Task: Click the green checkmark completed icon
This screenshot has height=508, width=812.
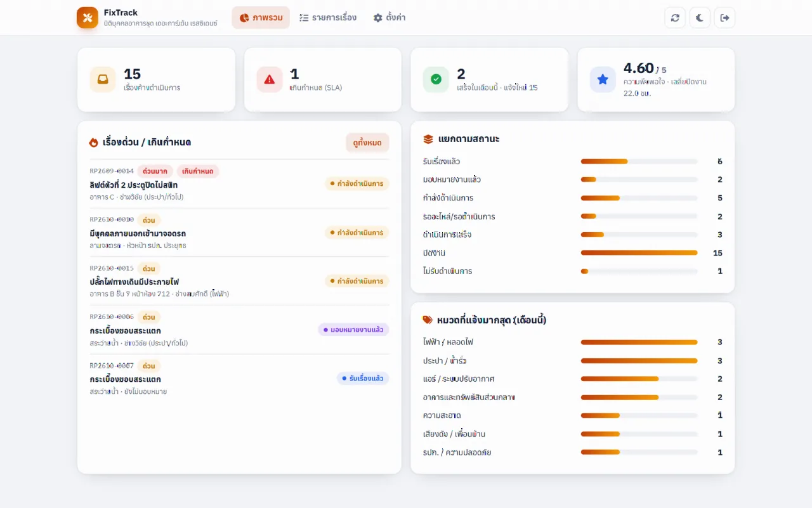Action: [x=436, y=79]
